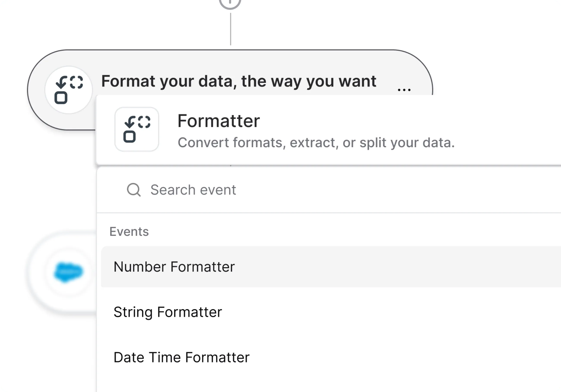The height and width of the screenshot is (392, 561).
Task: Click the "Formatter" heading in the panel
Action: [218, 121]
